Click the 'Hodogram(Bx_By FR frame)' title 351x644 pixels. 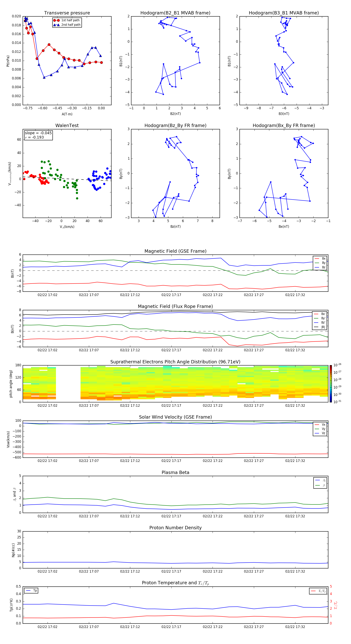tap(284, 125)
